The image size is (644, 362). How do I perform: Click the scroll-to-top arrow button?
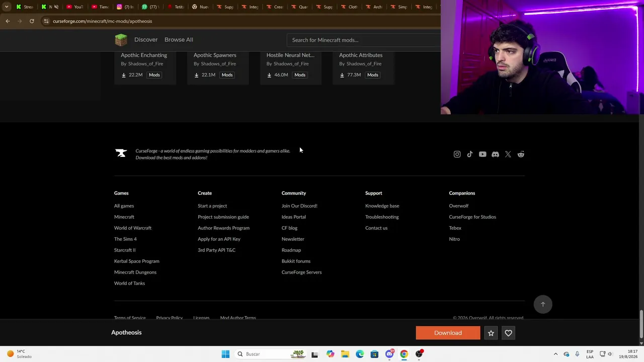click(x=543, y=304)
